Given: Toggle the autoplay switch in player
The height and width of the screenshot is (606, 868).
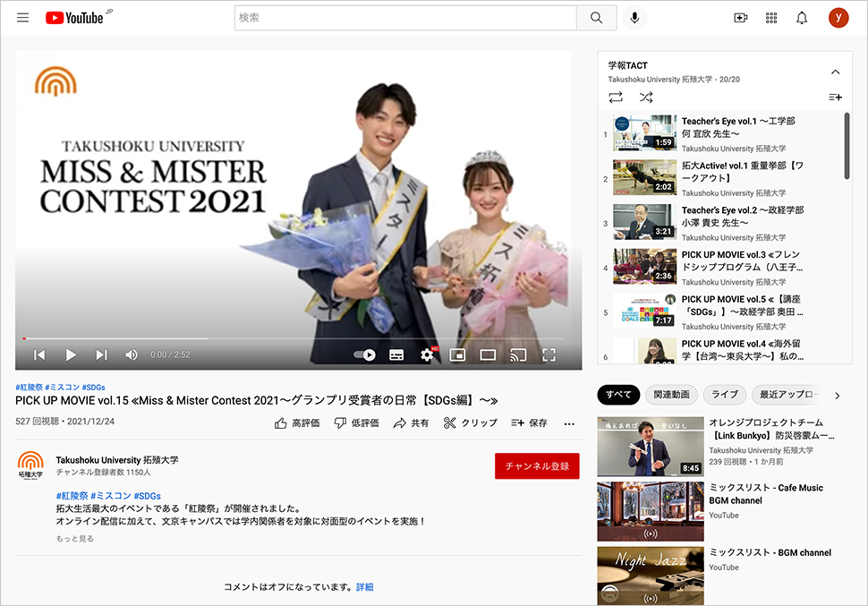Looking at the screenshot, I should point(365,354).
